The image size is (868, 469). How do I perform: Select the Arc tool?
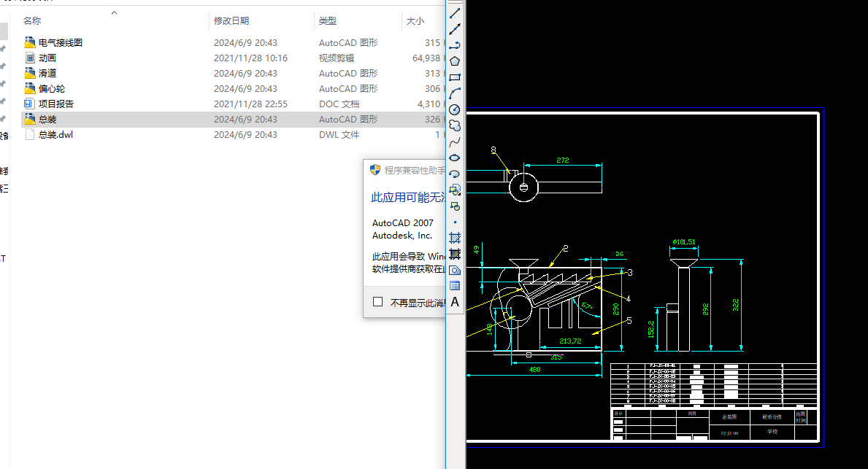(x=455, y=93)
